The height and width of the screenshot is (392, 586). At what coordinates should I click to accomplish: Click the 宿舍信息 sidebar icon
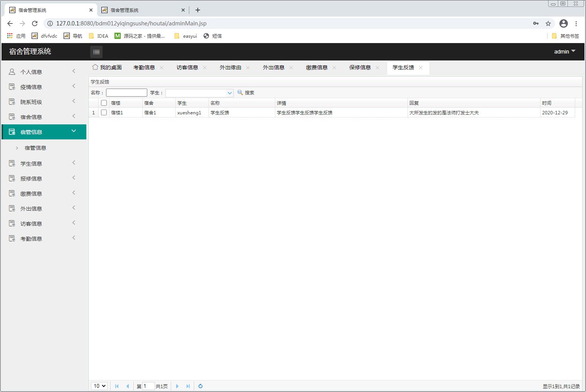coord(12,117)
